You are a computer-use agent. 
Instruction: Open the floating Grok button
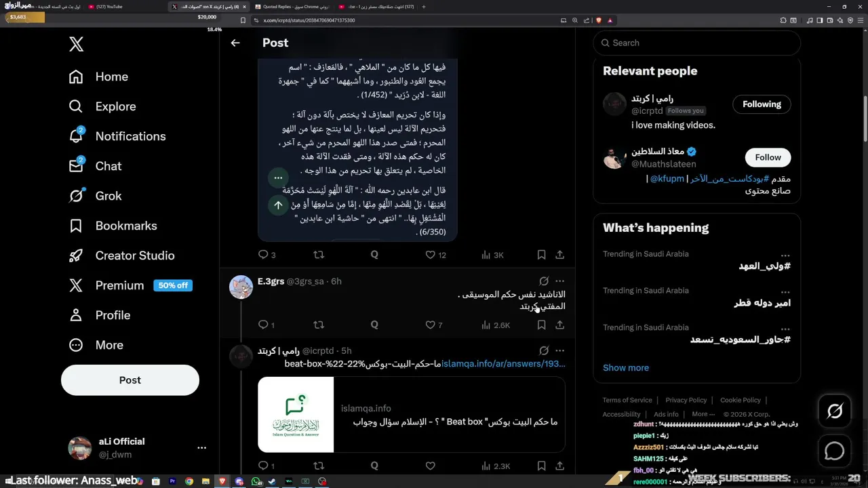[835, 411]
